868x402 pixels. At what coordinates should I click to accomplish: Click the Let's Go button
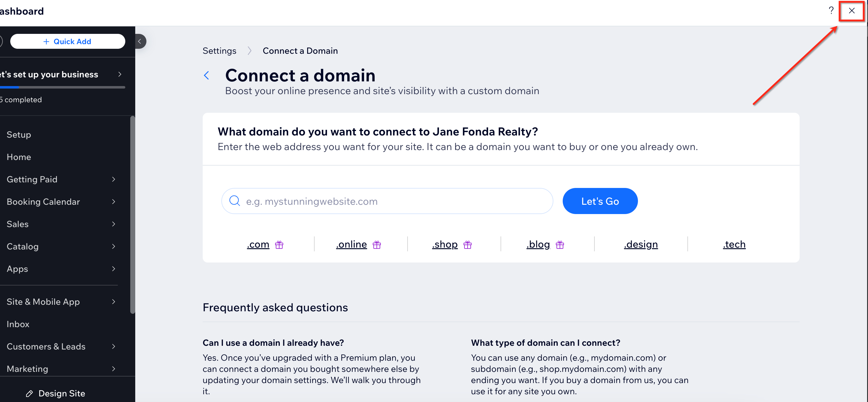click(x=600, y=201)
